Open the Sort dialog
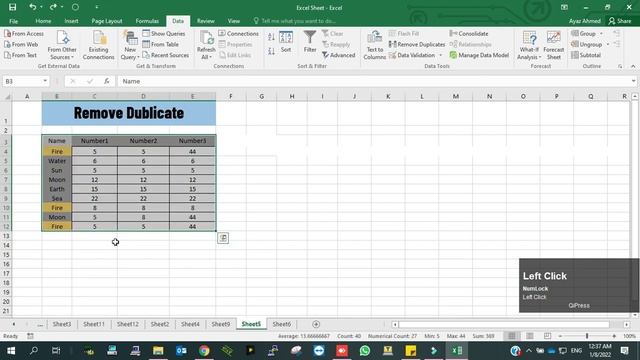The width and height of the screenshot is (640, 360). click(286, 42)
